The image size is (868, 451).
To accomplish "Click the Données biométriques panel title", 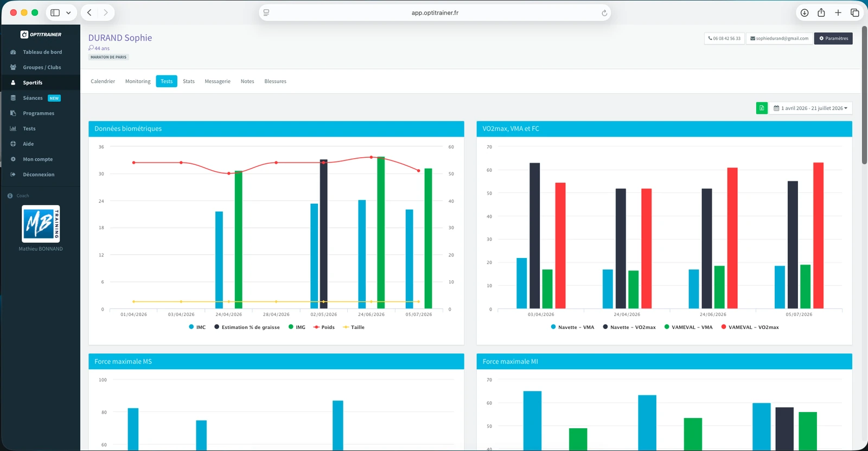I will pos(128,128).
